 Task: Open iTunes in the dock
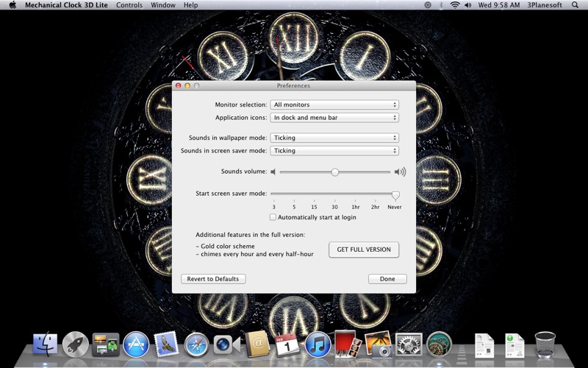(x=318, y=344)
